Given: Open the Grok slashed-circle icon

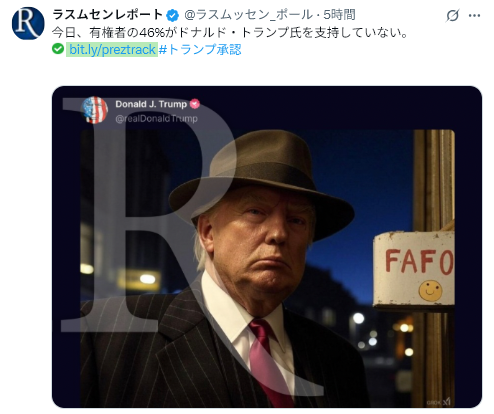Looking at the screenshot, I should click(x=453, y=15).
